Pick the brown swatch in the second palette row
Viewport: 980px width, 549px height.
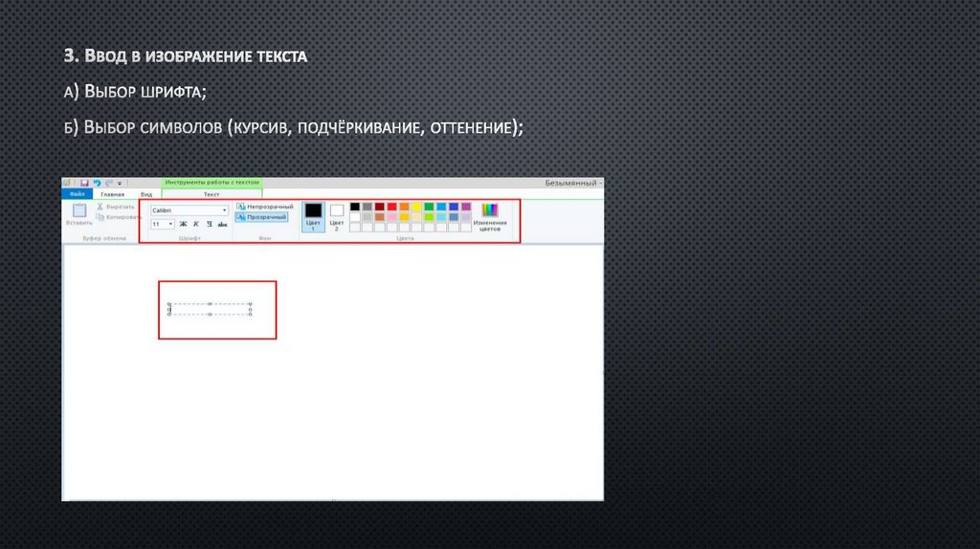(x=379, y=217)
